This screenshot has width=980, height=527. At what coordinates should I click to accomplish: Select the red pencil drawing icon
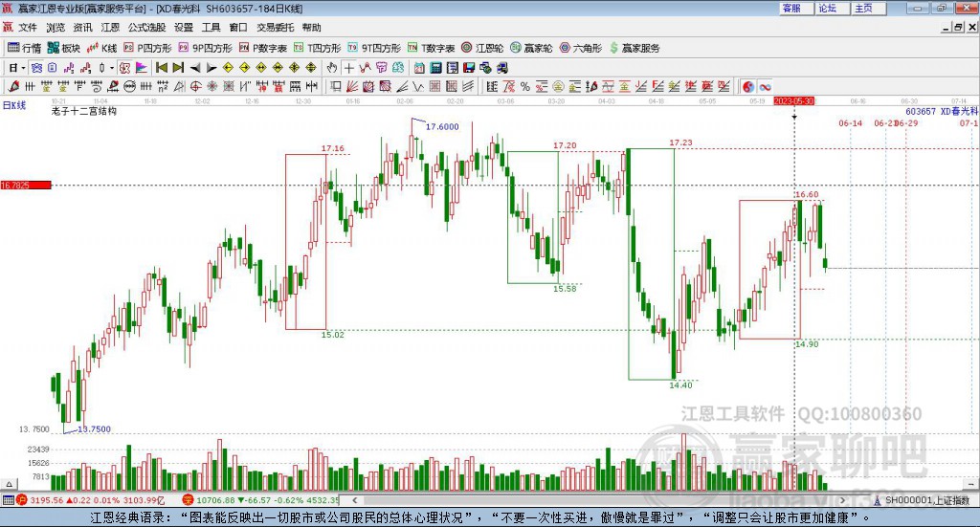click(13, 87)
